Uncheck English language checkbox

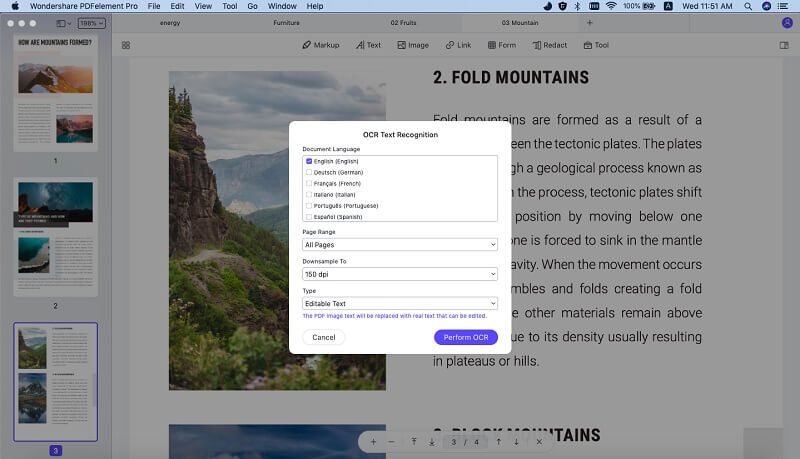tap(309, 161)
